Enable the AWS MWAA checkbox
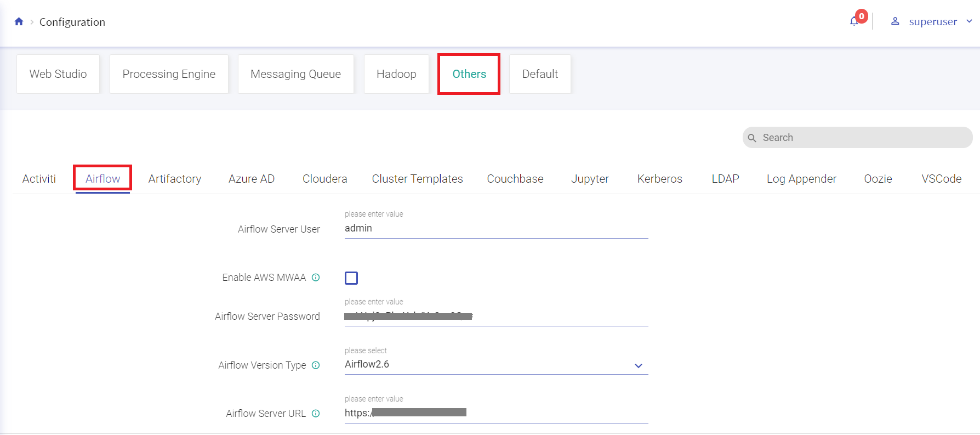 coord(351,278)
